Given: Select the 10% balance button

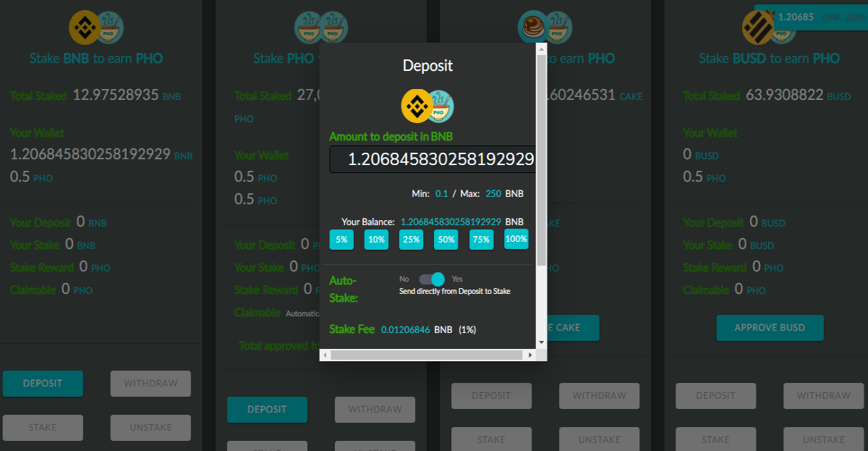Looking at the screenshot, I should pos(376,240).
